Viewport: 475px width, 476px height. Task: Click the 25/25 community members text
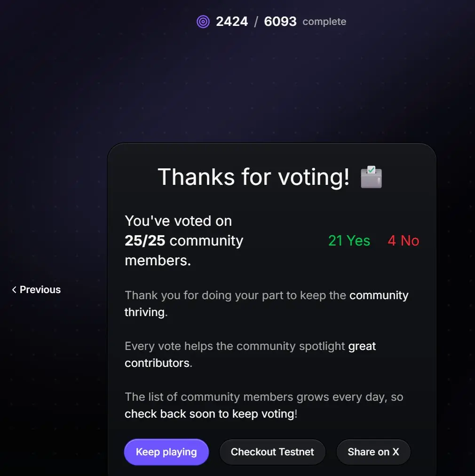pyautogui.click(x=184, y=250)
